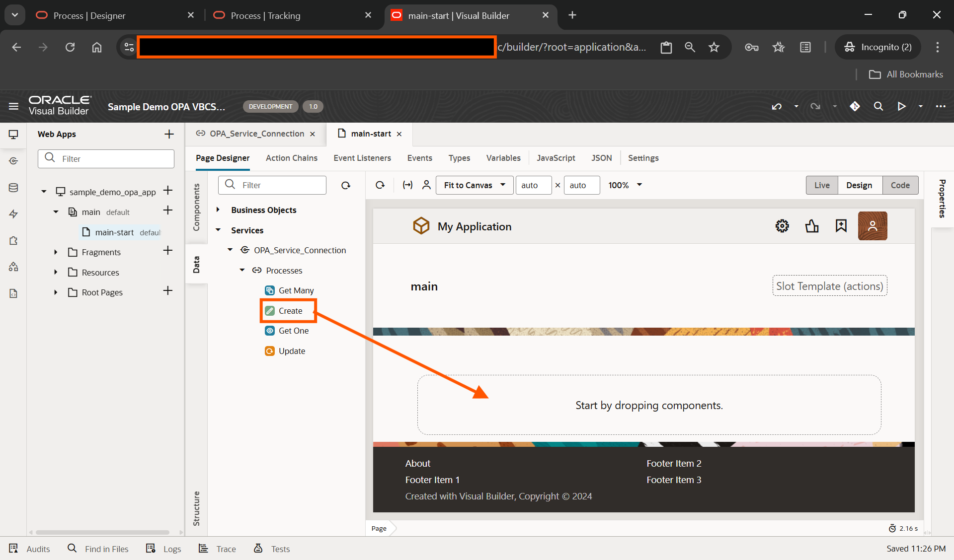Switch to the Action Chains tab
The image size is (954, 560).
(x=291, y=158)
